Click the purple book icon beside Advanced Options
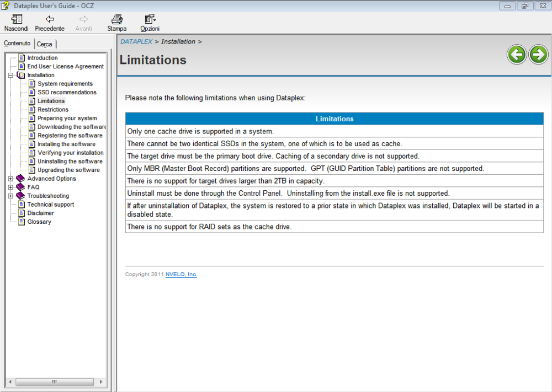Screen dimensions: 552x392 coord(21,179)
